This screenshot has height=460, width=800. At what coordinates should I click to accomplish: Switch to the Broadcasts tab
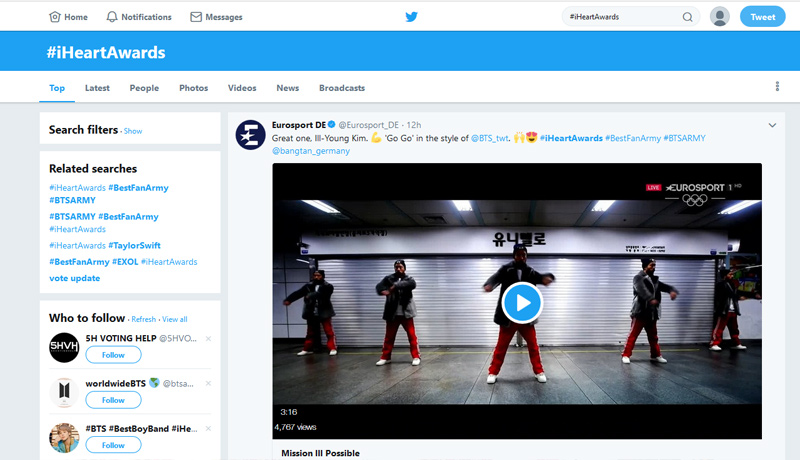[342, 88]
